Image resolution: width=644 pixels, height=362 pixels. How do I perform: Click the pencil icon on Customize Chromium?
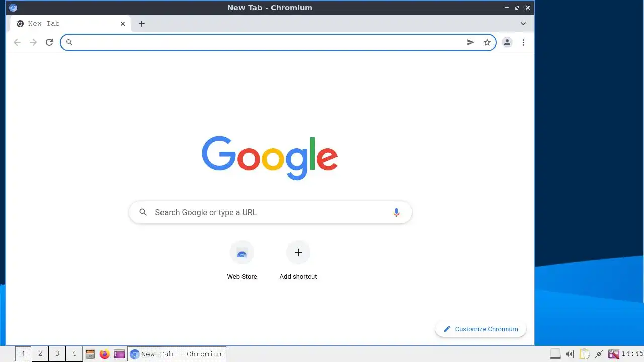click(x=447, y=329)
